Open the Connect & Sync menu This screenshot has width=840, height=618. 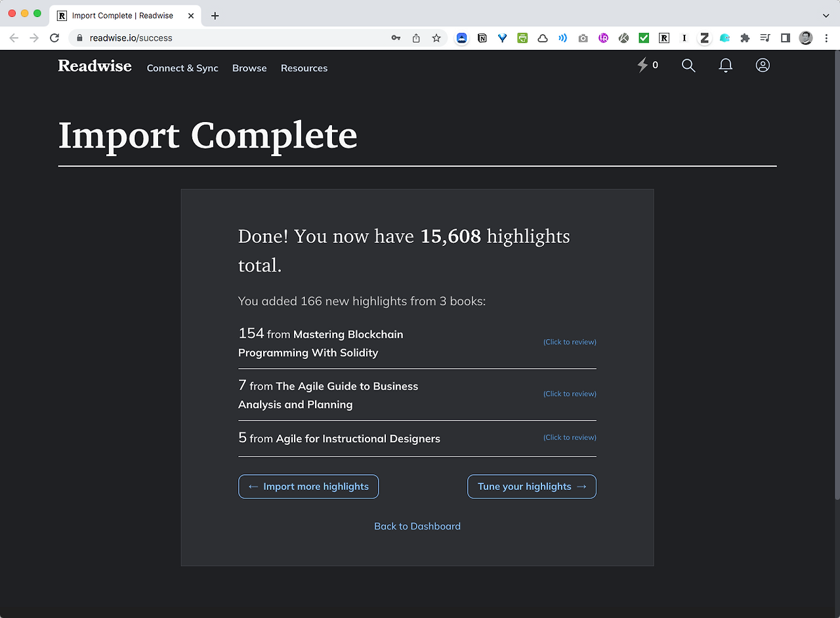[182, 68]
